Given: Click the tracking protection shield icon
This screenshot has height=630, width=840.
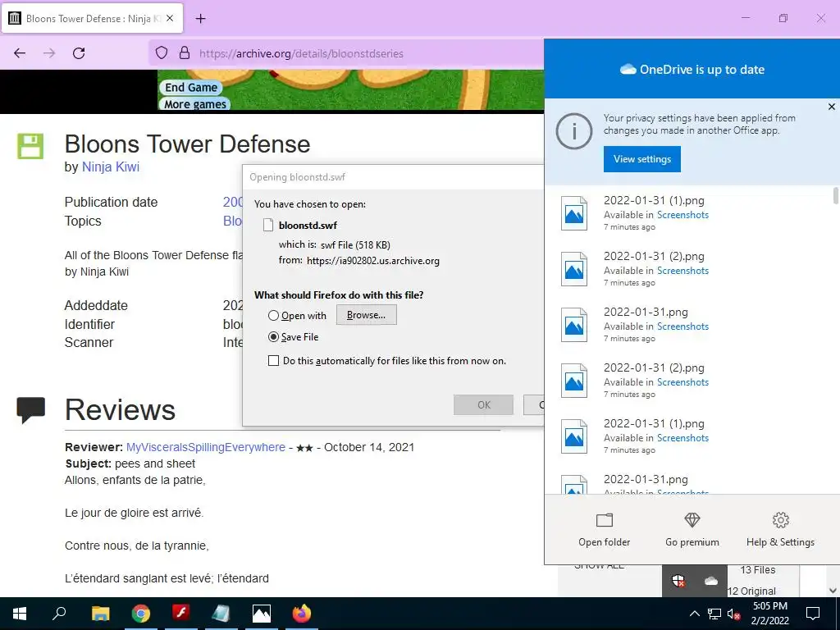Looking at the screenshot, I should pyautogui.click(x=162, y=53).
